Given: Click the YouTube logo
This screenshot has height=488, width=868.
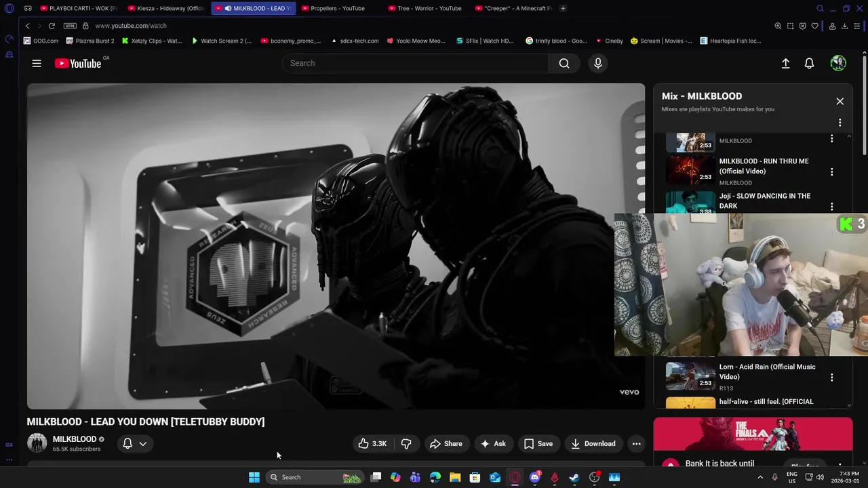Looking at the screenshot, I should click(78, 63).
